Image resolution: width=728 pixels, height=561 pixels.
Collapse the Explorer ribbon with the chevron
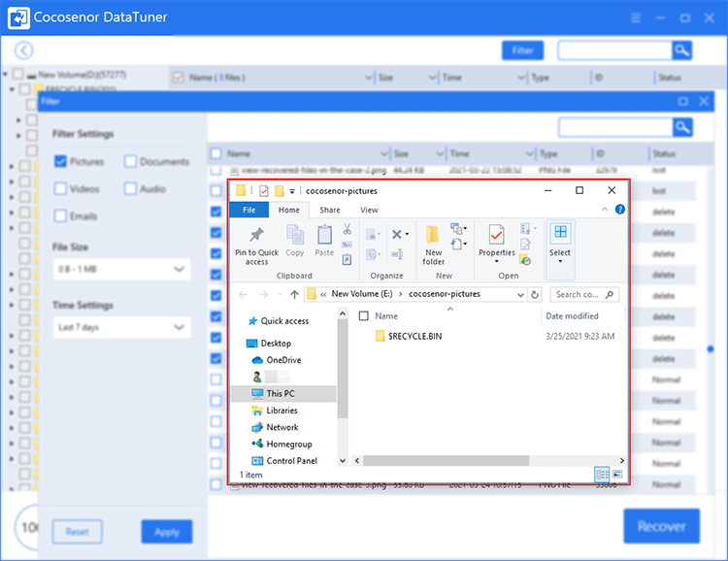(605, 210)
